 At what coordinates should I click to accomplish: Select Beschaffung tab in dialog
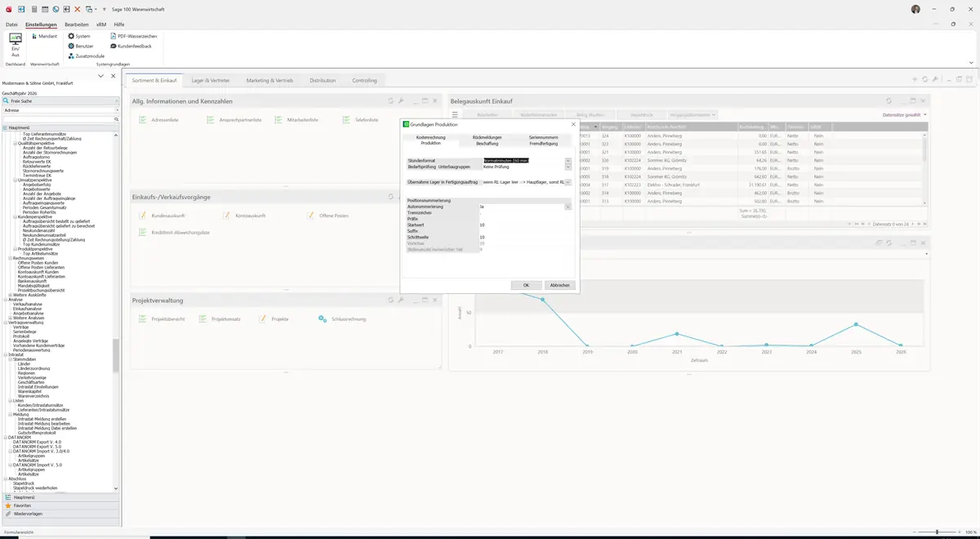(x=487, y=143)
